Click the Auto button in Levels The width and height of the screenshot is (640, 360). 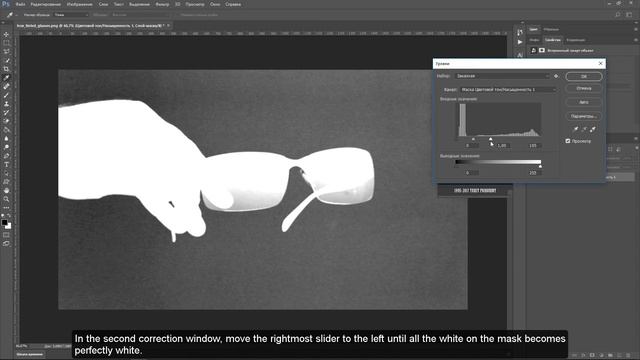click(x=584, y=102)
